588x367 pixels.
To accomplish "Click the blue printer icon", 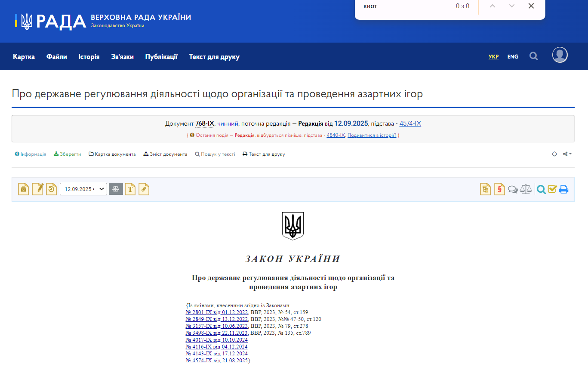I will tap(563, 189).
